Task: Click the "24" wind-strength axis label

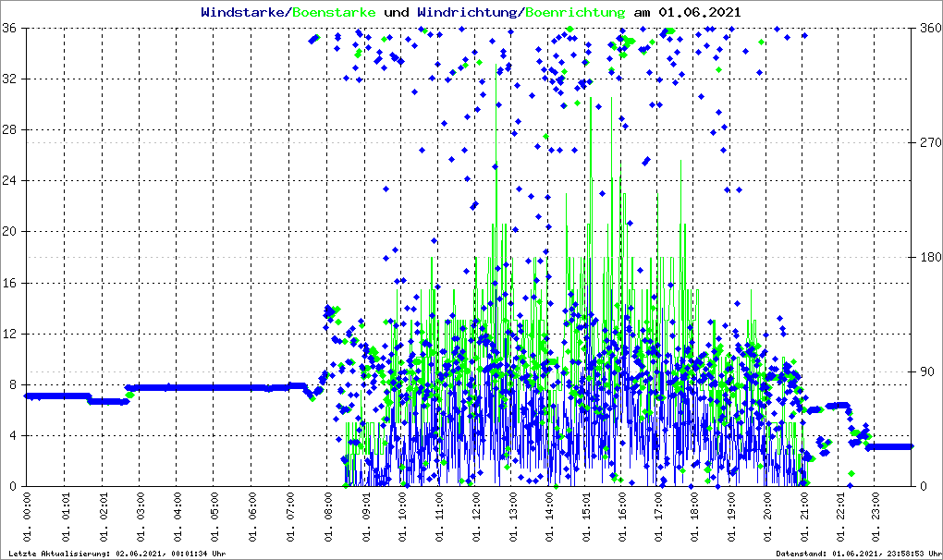Action: tap(9, 181)
